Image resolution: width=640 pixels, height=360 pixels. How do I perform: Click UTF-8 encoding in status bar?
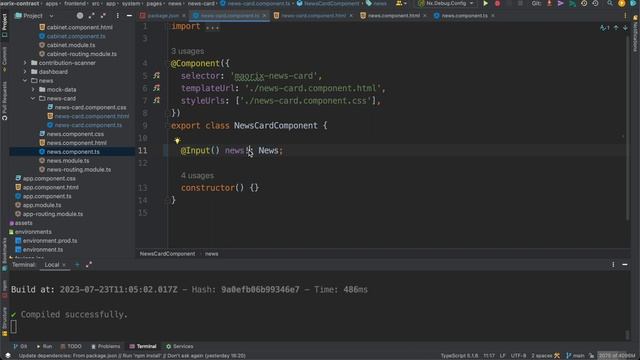(518, 356)
